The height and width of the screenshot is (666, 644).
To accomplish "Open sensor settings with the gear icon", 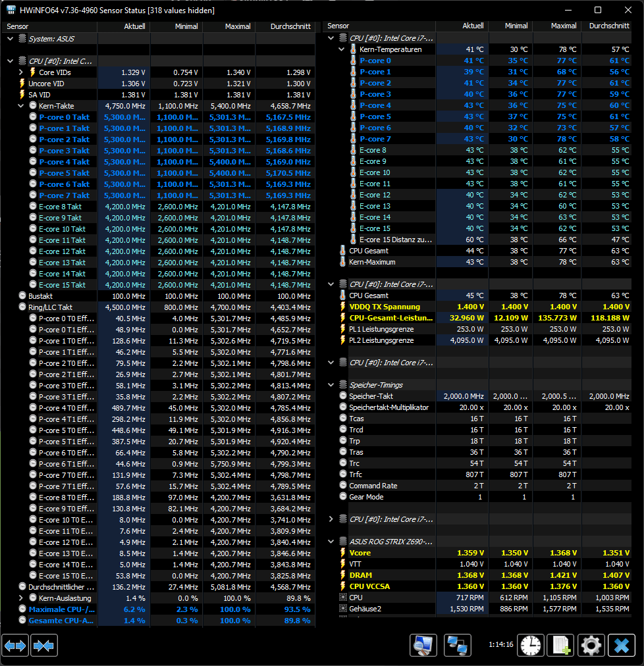I will (591, 646).
